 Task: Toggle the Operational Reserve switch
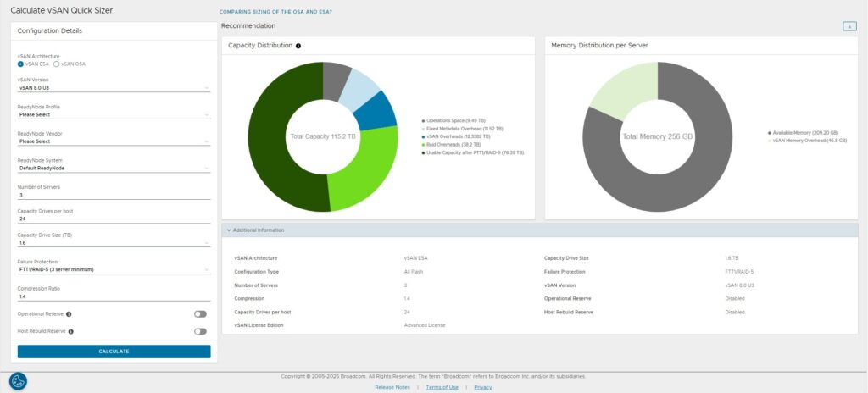pyautogui.click(x=200, y=314)
